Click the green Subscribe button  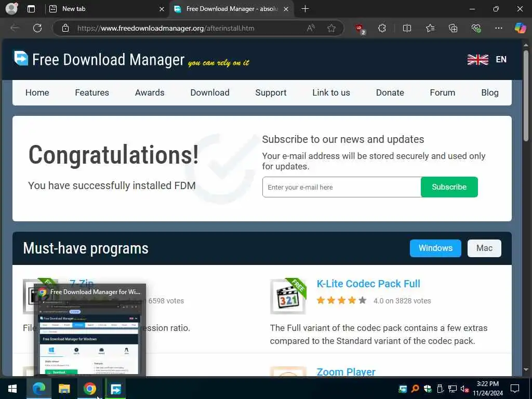(x=449, y=187)
